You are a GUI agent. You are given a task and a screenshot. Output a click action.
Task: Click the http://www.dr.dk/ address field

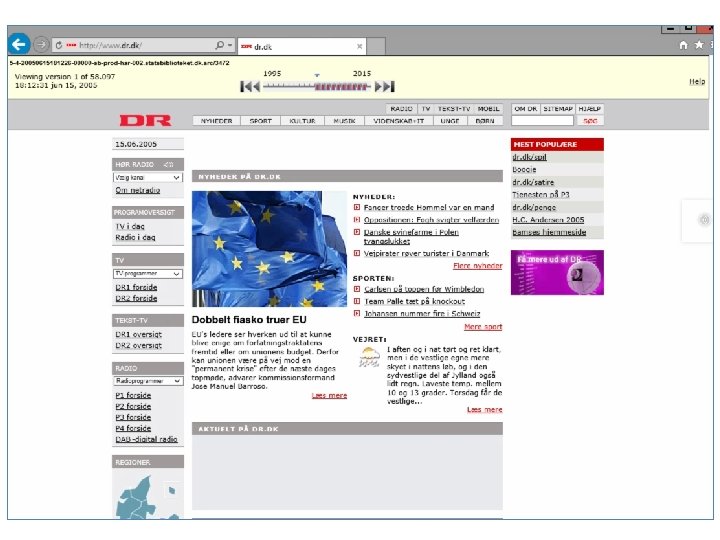tap(145, 45)
